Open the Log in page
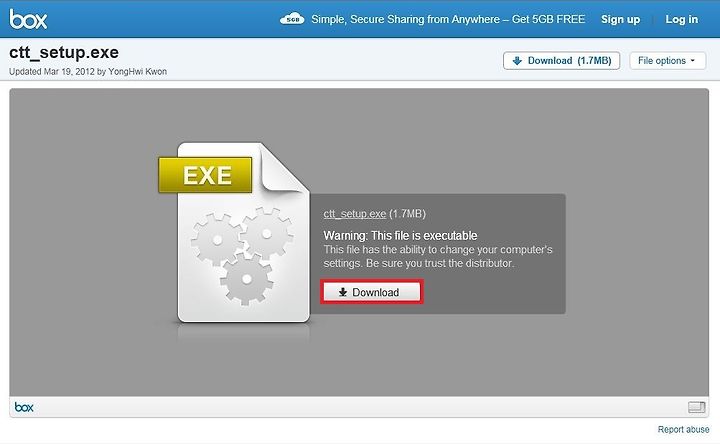Viewport: 720px width, 444px height. click(x=681, y=19)
